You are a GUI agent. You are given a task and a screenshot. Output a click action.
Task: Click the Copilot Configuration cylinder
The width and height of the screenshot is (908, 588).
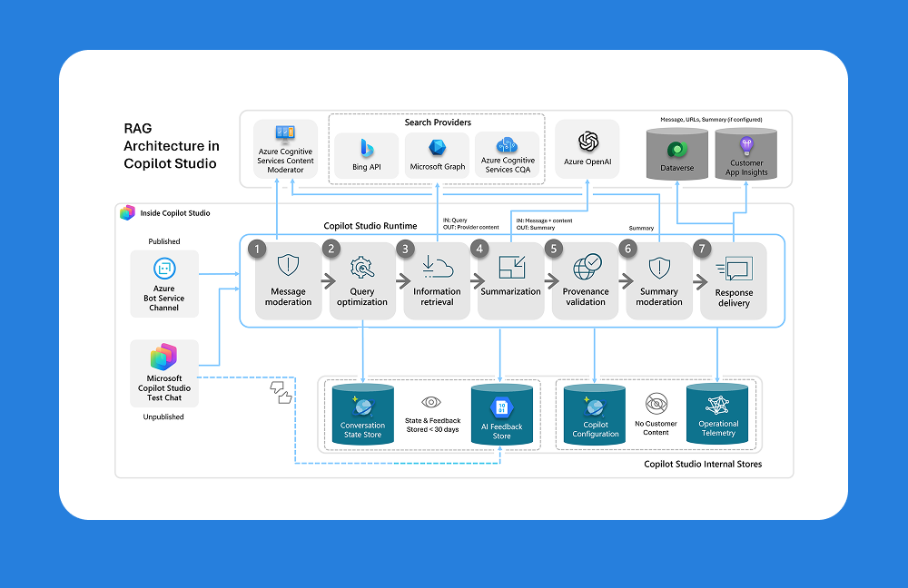(x=595, y=415)
